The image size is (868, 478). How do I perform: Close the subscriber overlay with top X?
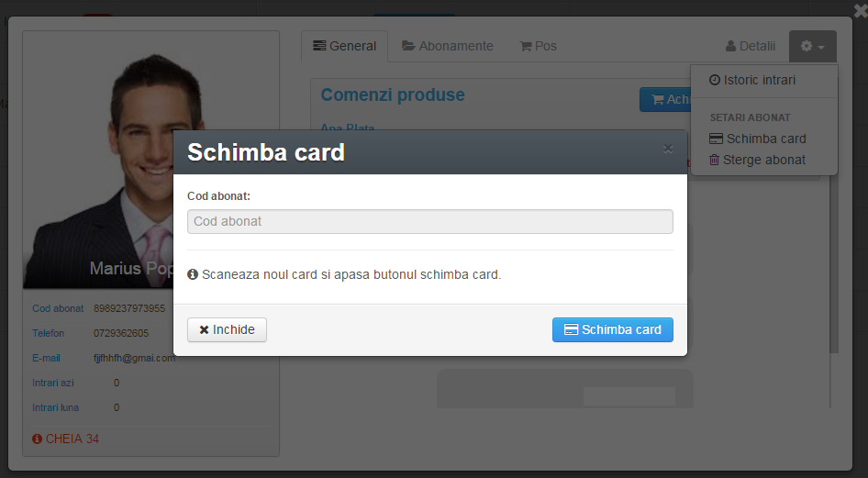861,11
